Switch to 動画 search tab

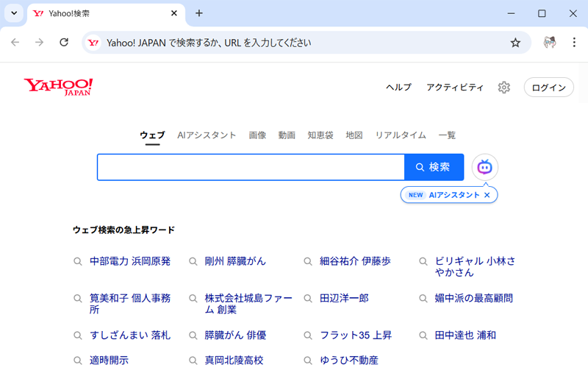[x=287, y=135]
